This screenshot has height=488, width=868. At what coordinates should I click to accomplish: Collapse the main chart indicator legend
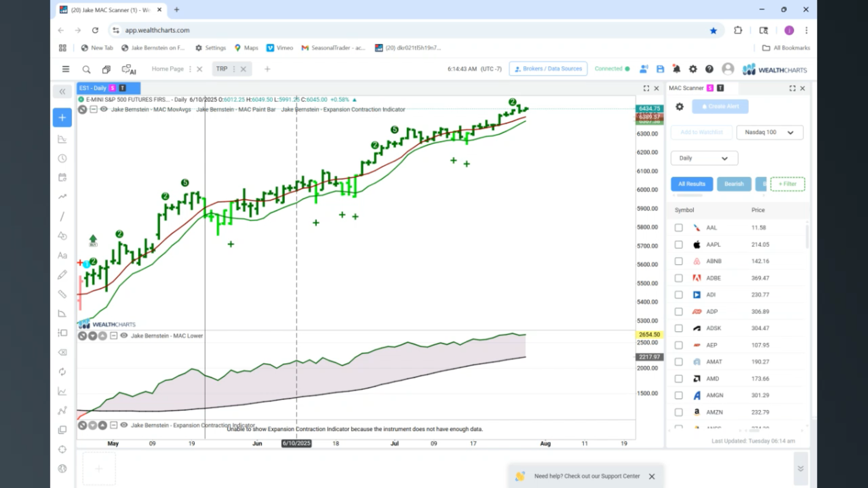click(x=93, y=109)
